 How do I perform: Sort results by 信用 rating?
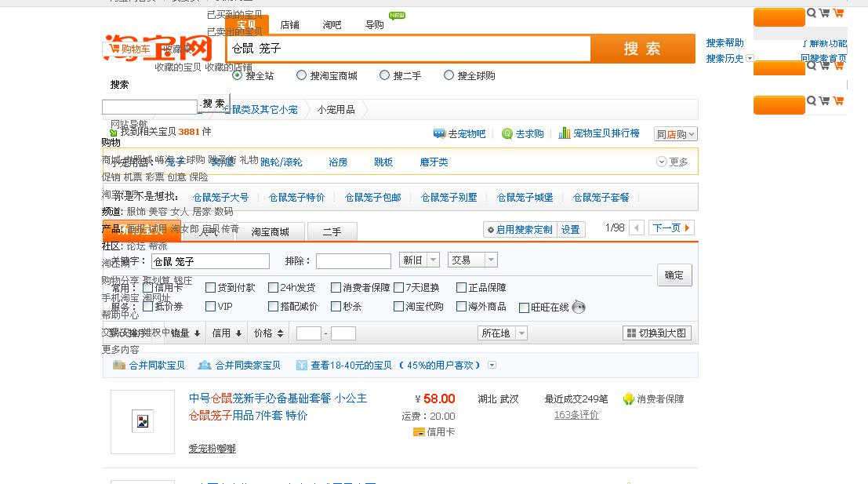coord(227,333)
